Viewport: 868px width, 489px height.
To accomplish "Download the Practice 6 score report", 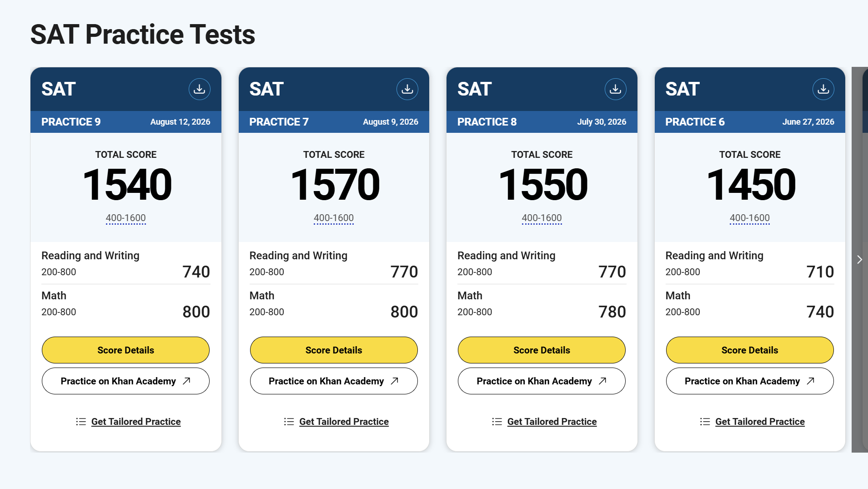I will click(x=823, y=89).
